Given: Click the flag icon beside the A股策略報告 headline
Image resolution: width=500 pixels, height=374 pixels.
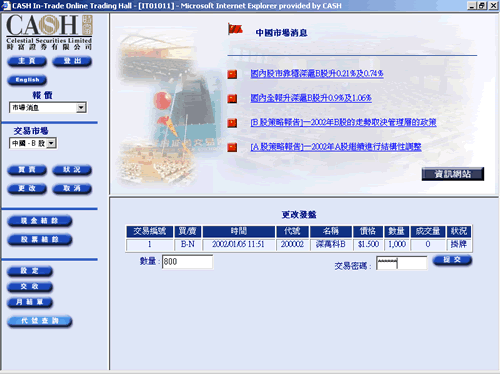Looking at the screenshot, I should coord(232,147).
